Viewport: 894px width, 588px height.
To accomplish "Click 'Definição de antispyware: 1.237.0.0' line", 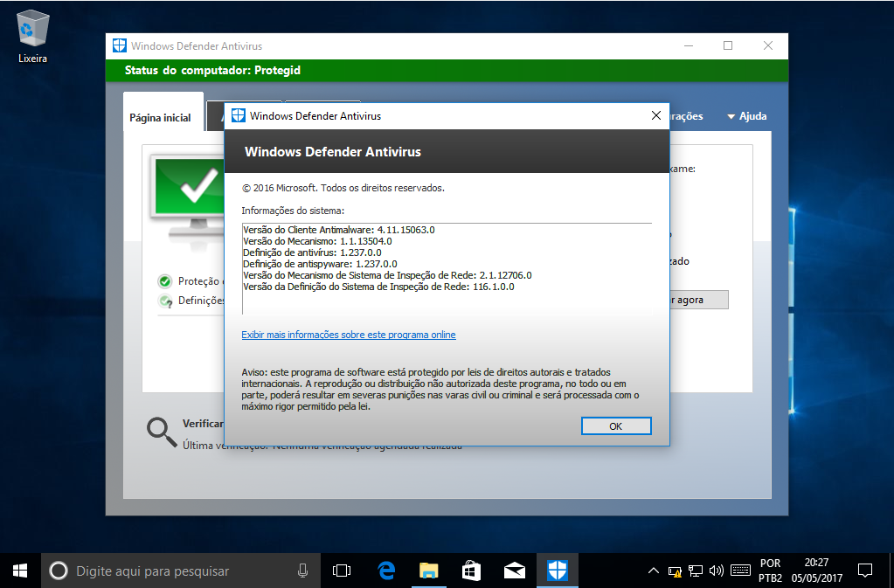I will pos(320,265).
